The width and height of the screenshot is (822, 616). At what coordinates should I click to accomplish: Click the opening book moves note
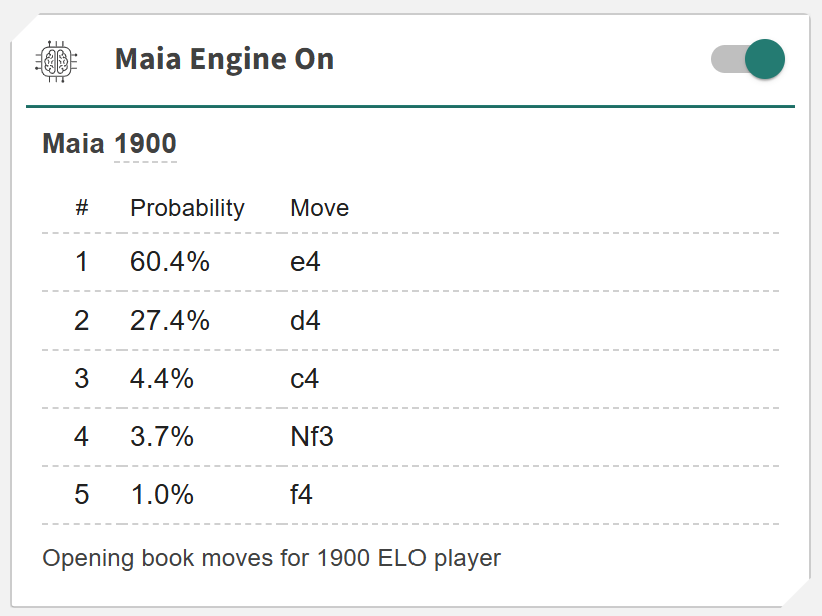click(271, 558)
